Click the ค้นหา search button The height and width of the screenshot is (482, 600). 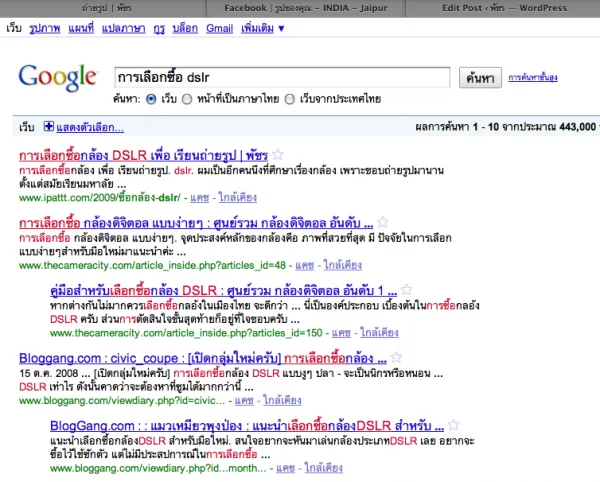pos(480,78)
